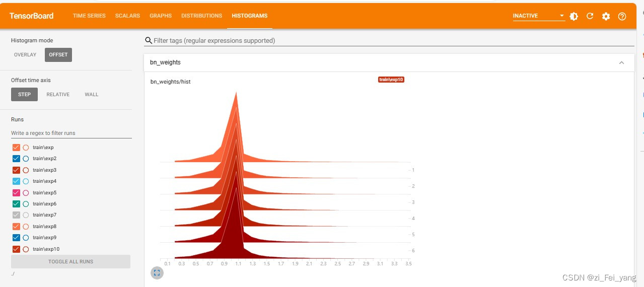
Task: Click the ./ log directory text
Action: [13, 273]
